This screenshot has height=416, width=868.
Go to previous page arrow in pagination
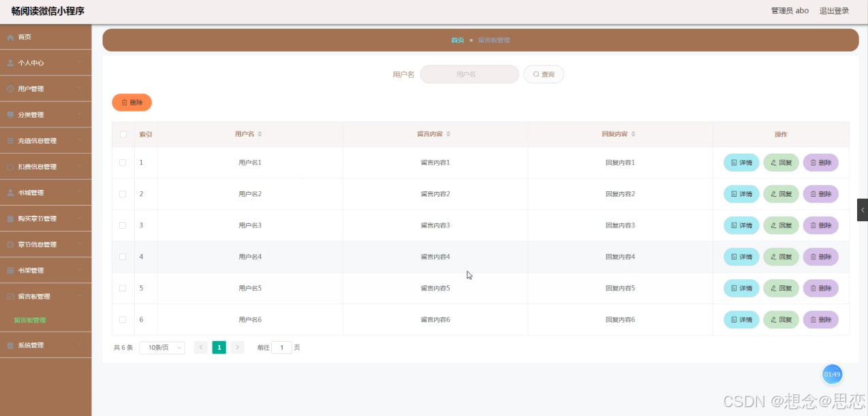point(201,347)
